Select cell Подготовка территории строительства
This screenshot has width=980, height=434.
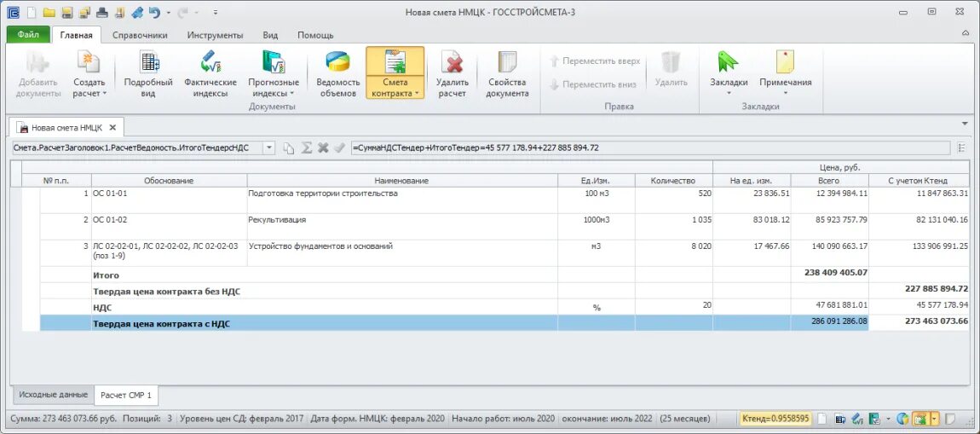402,200
